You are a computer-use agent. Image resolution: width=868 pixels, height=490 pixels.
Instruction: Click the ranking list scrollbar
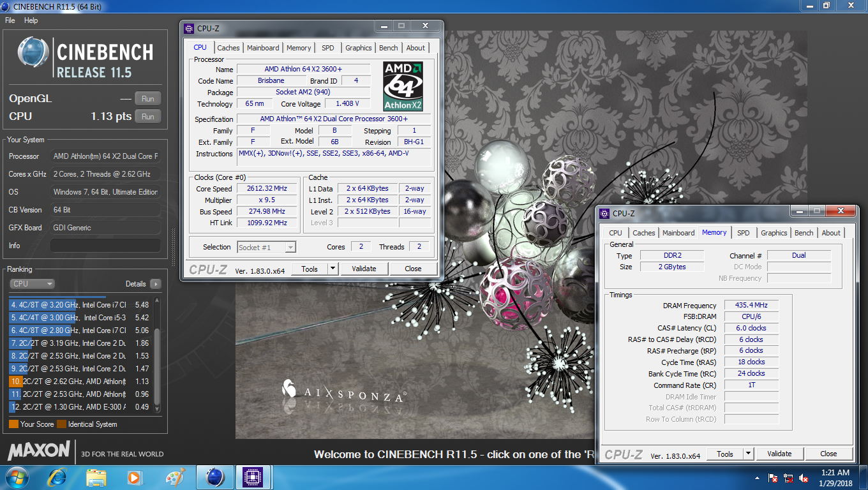(157, 355)
